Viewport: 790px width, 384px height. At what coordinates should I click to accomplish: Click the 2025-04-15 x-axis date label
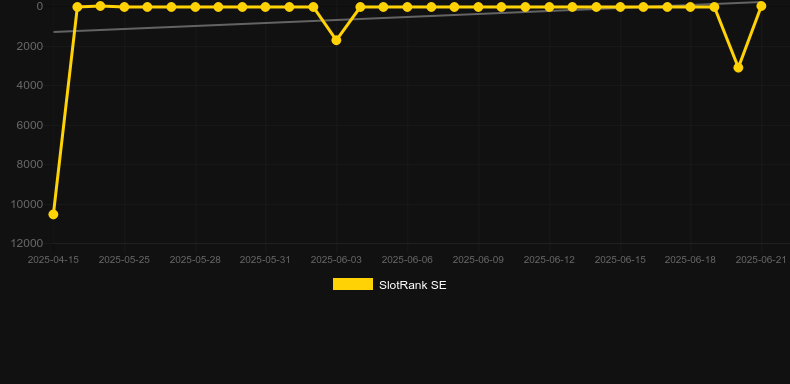(x=53, y=260)
